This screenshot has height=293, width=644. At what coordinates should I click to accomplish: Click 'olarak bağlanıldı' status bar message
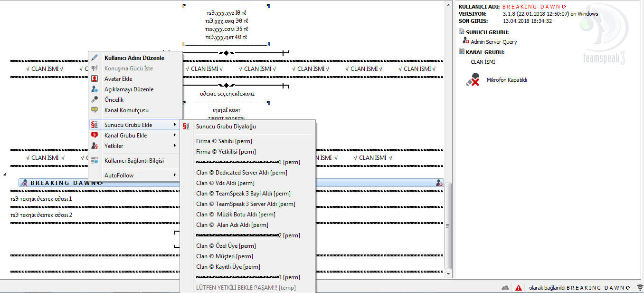click(x=547, y=288)
